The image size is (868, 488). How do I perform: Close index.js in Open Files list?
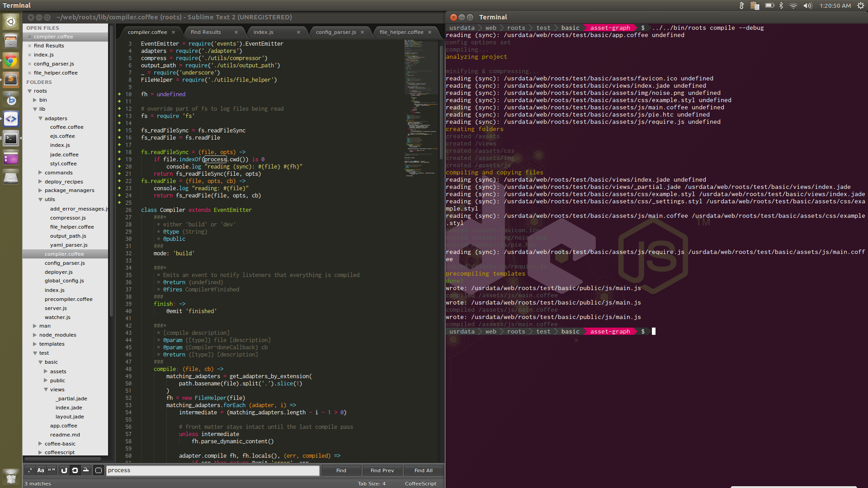click(x=29, y=55)
